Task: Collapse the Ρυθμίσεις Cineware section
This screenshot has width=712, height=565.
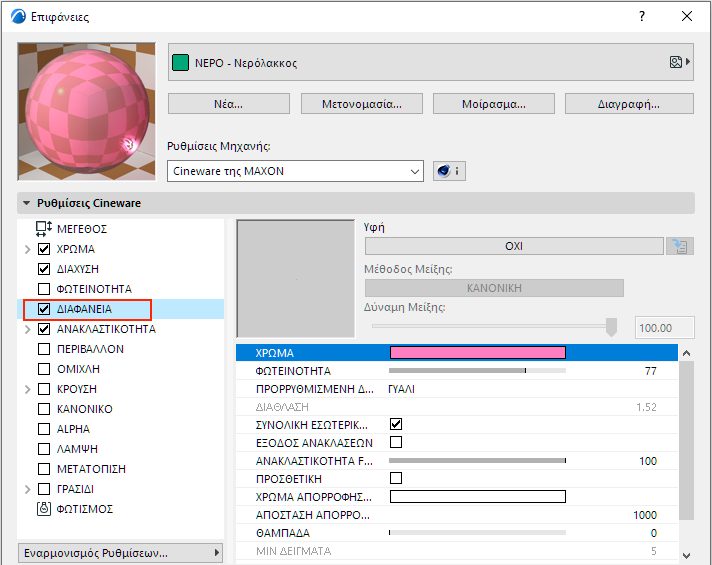Action: tap(27, 203)
